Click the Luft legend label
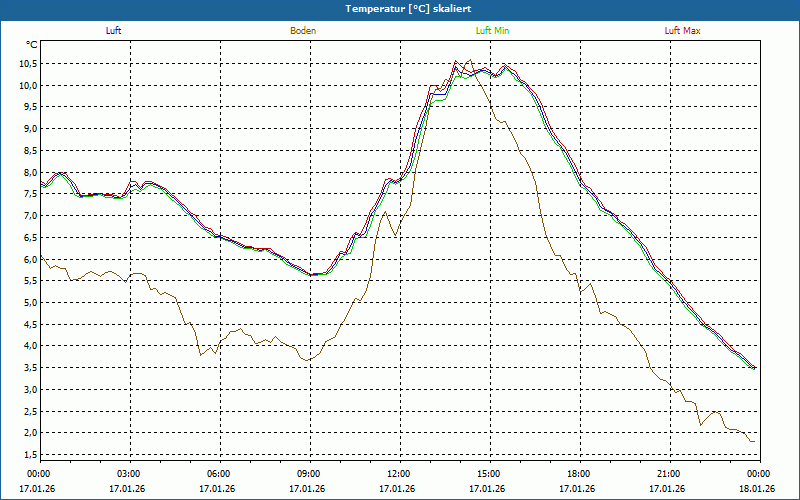This screenshot has height=500, width=800. pyautogui.click(x=114, y=31)
